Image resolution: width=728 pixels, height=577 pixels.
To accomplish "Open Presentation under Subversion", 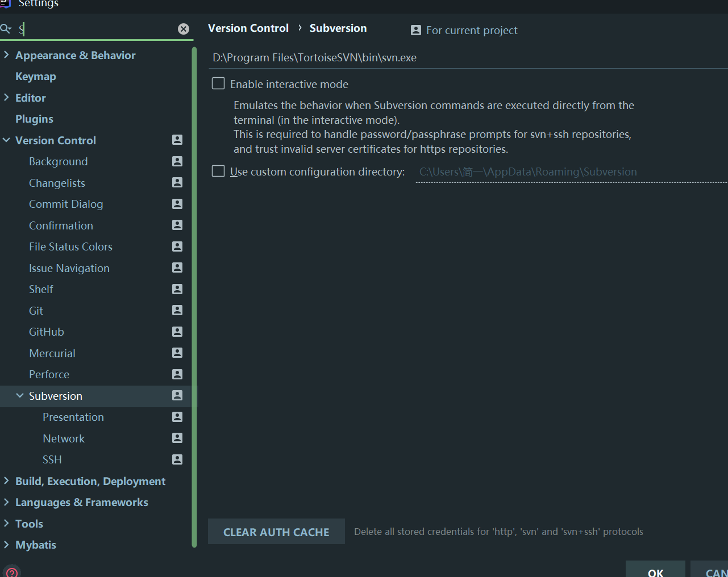I will [73, 417].
